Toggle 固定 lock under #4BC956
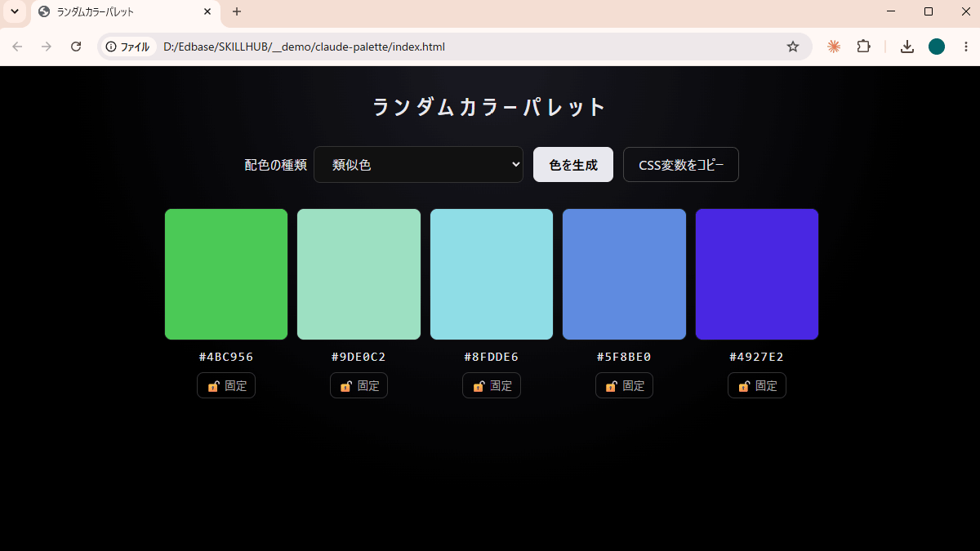 pos(226,385)
